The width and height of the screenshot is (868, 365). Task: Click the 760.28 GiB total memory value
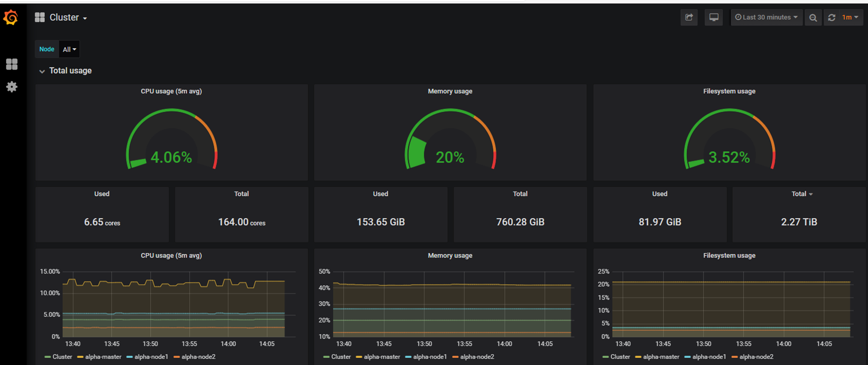point(520,222)
